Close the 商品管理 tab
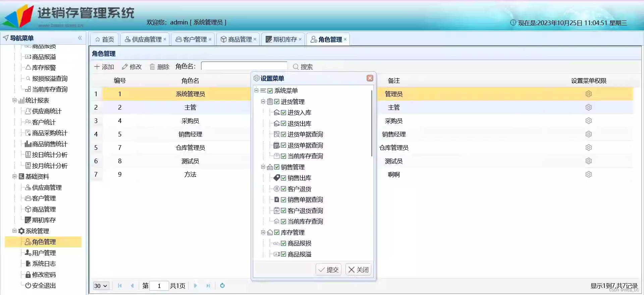 click(255, 39)
